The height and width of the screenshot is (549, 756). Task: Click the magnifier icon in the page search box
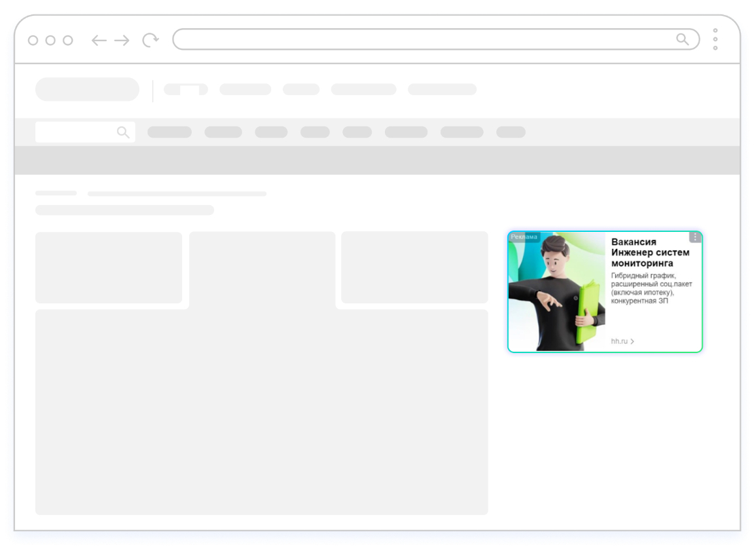(x=124, y=132)
